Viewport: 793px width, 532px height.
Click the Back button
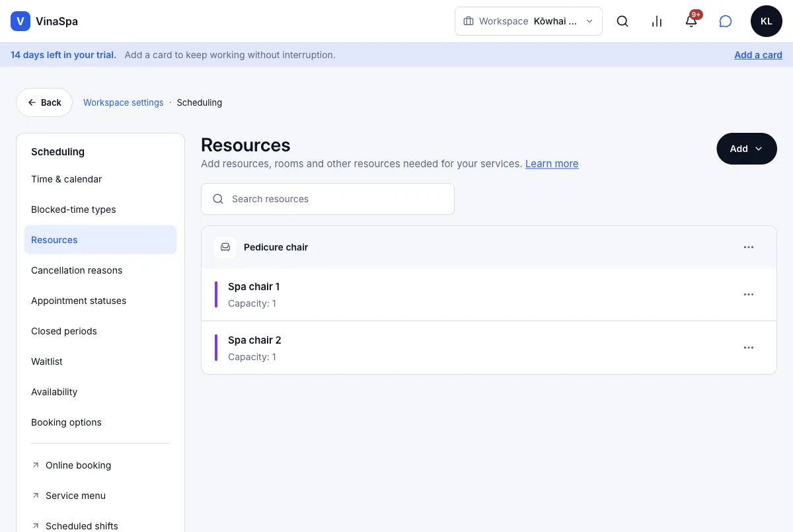(x=44, y=102)
